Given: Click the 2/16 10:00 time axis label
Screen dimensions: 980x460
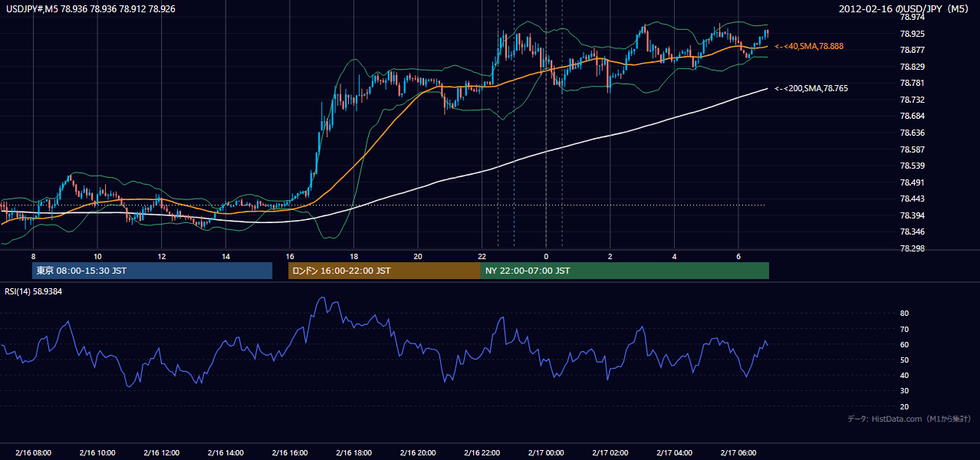Looking at the screenshot, I should pos(97,452).
